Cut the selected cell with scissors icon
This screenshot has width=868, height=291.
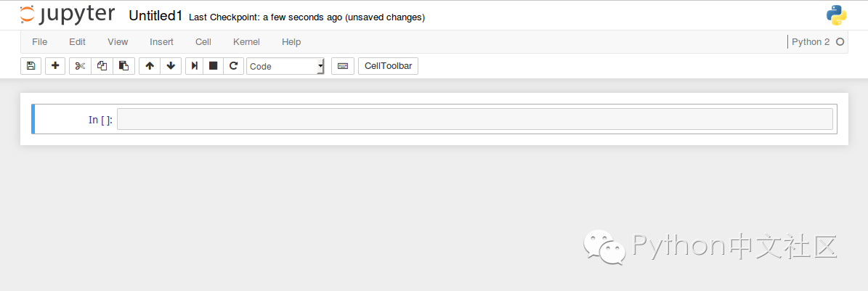tap(80, 66)
